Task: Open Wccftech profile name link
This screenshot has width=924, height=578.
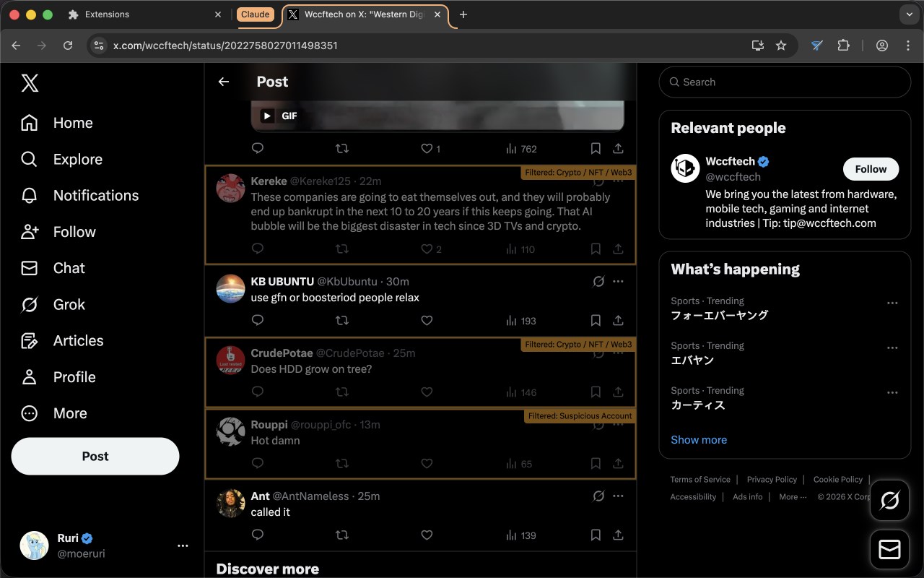Action: [x=730, y=161]
